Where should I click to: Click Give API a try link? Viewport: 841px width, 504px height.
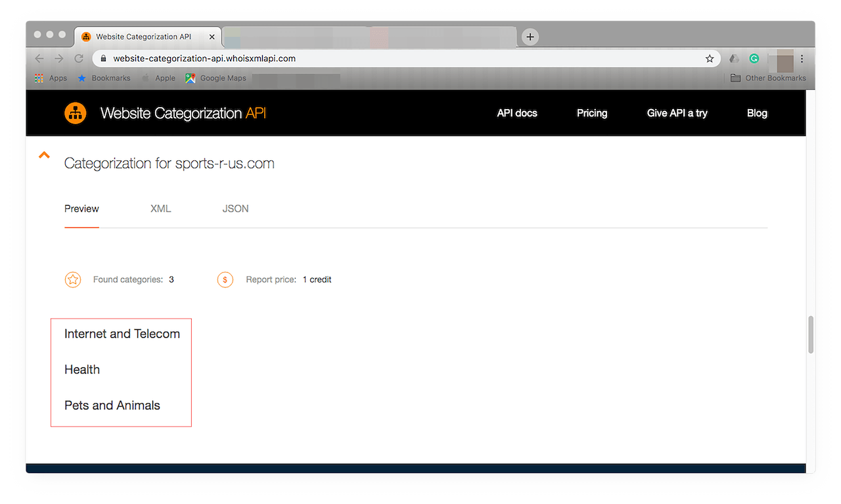click(x=677, y=113)
